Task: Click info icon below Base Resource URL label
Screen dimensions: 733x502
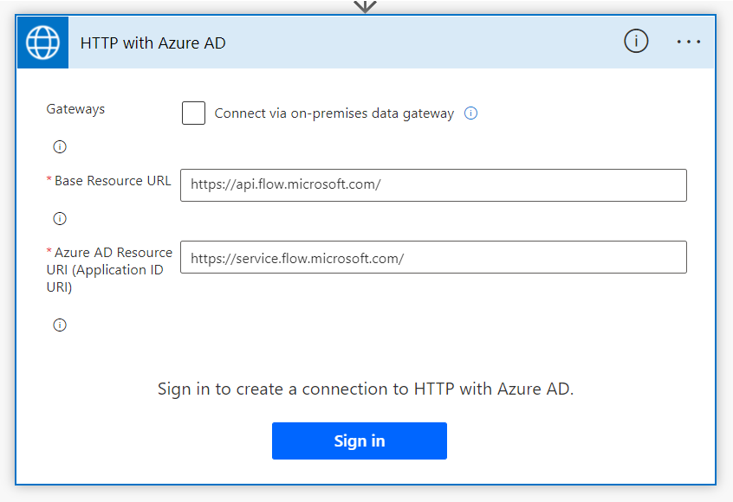Action: click(x=60, y=219)
